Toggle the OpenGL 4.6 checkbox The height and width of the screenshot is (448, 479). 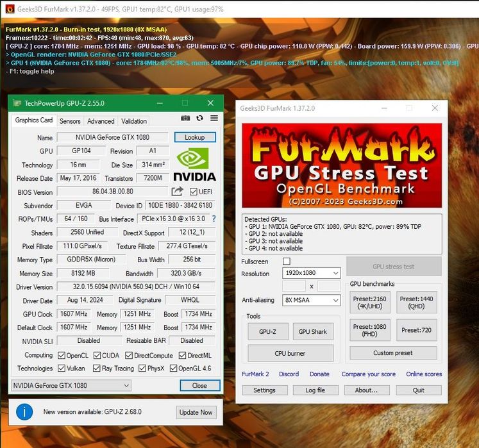[x=174, y=368]
